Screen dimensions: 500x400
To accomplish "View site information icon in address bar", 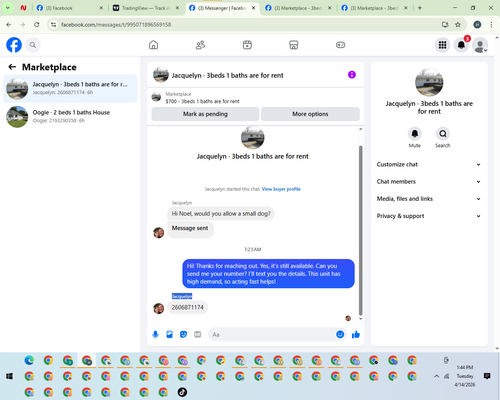I will tap(53, 24).
